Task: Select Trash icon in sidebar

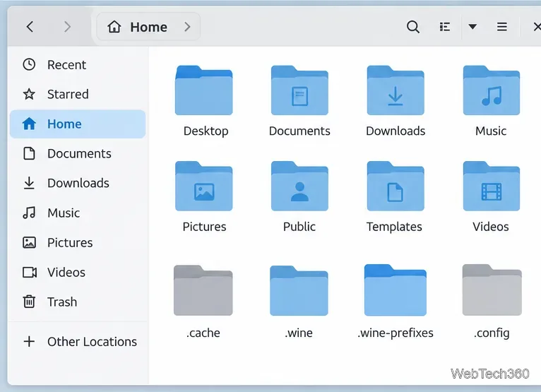Action: 29,302
